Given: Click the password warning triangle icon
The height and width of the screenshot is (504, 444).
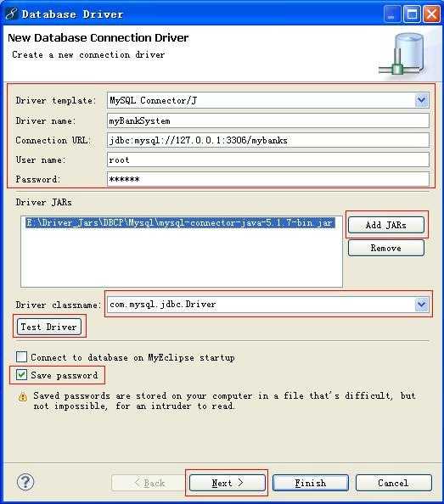Looking at the screenshot, I should coord(23,397).
